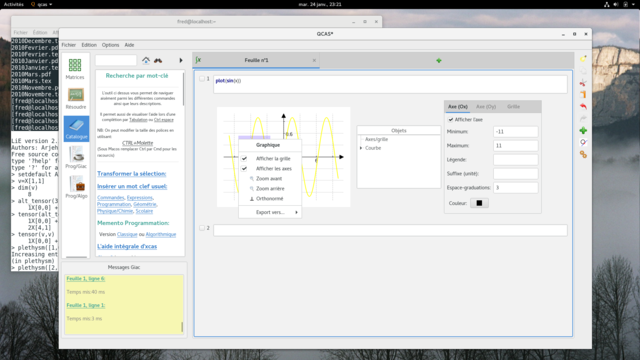640x360 pixels.
Task: Open the Scolaire link
Action: (x=144, y=211)
